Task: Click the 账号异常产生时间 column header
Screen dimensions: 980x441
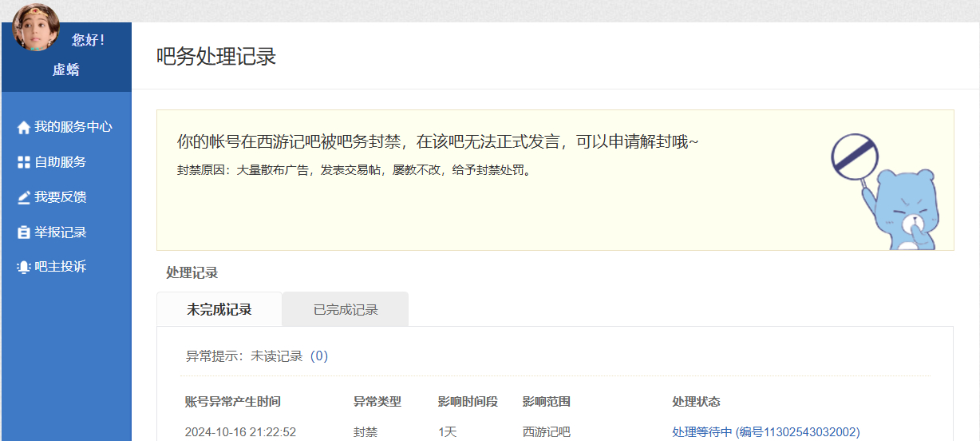Action: pos(232,402)
